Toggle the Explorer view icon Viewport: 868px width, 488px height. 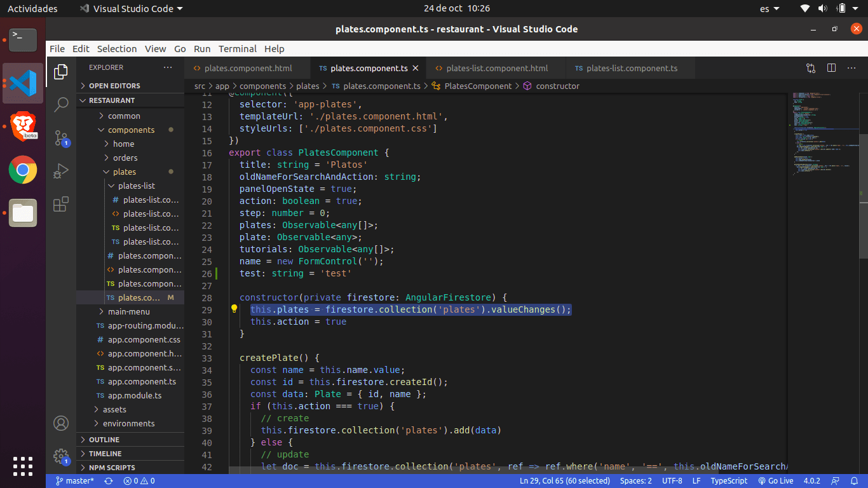(61, 72)
